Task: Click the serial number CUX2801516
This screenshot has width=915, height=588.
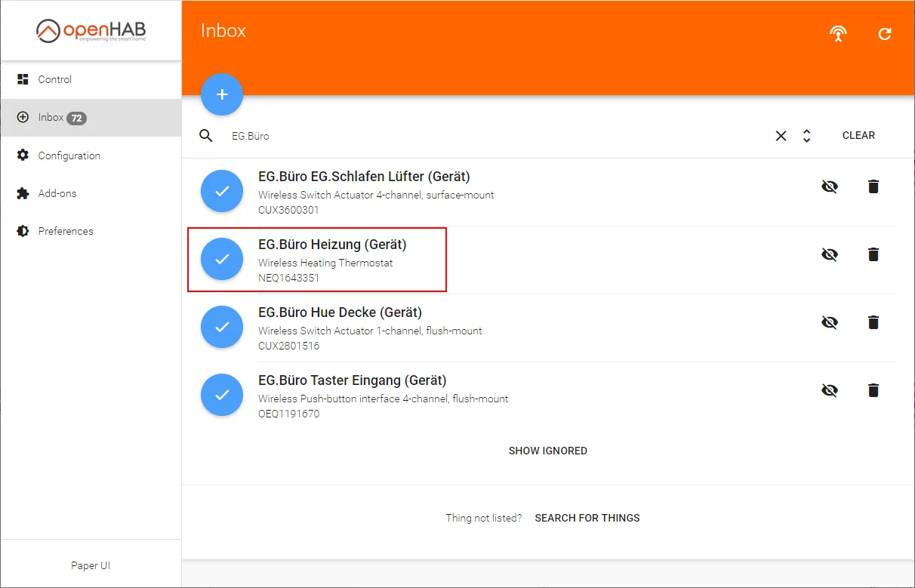Action: (x=288, y=346)
